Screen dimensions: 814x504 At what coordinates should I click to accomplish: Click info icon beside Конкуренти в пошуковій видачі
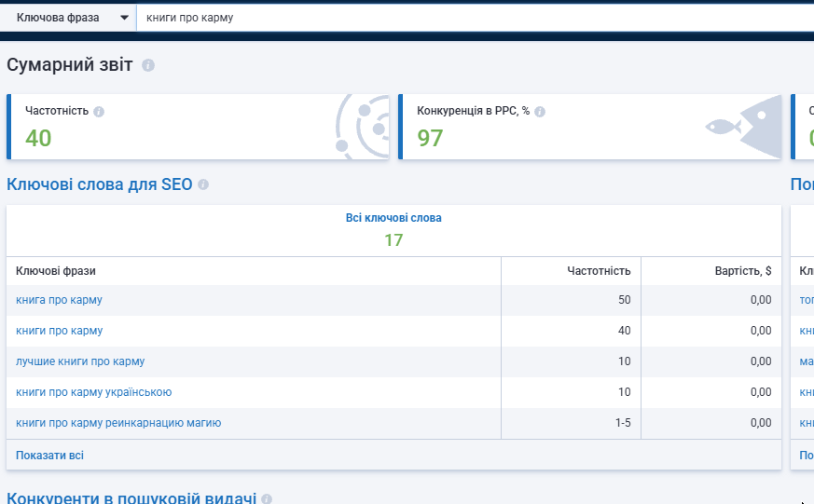pyautogui.click(x=267, y=498)
